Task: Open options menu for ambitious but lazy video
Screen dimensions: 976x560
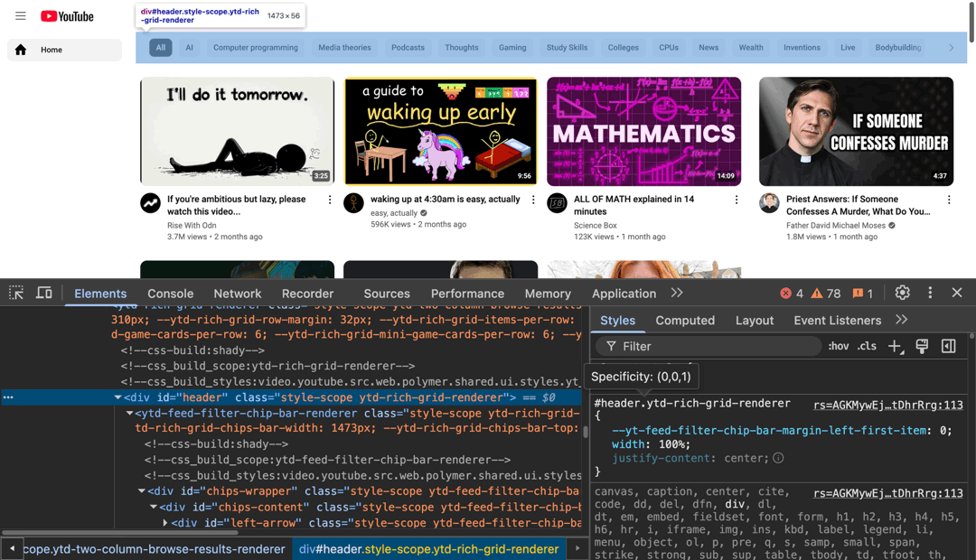Action: (x=330, y=200)
